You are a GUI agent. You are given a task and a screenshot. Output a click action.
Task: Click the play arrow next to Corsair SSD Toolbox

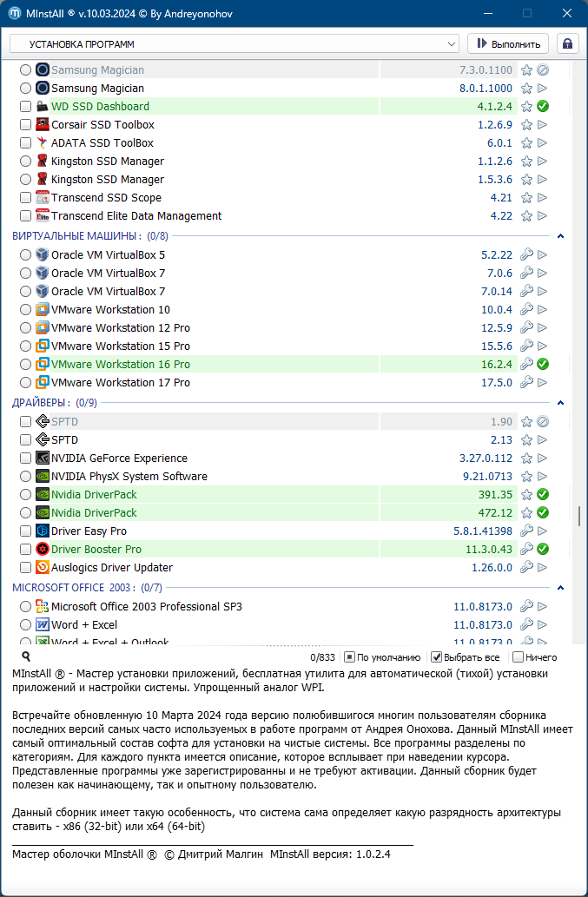coord(543,125)
